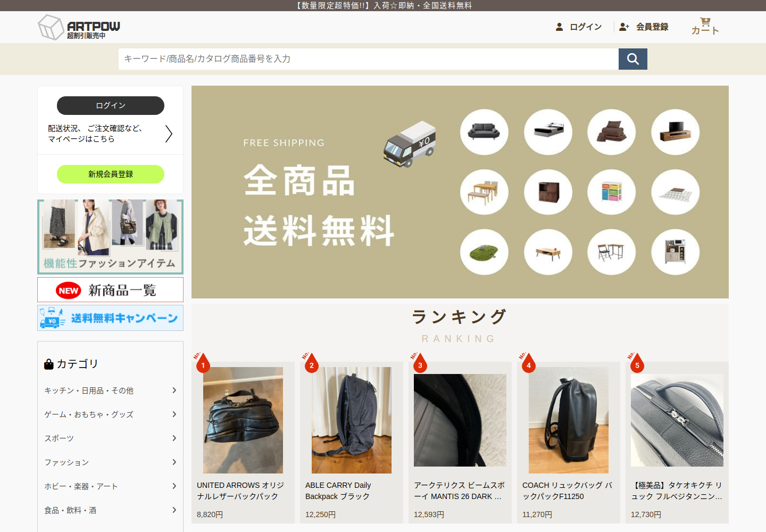Click the 全商品送料無料 text on hero banner
This screenshot has height=532, width=766.
pyautogui.click(x=319, y=205)
